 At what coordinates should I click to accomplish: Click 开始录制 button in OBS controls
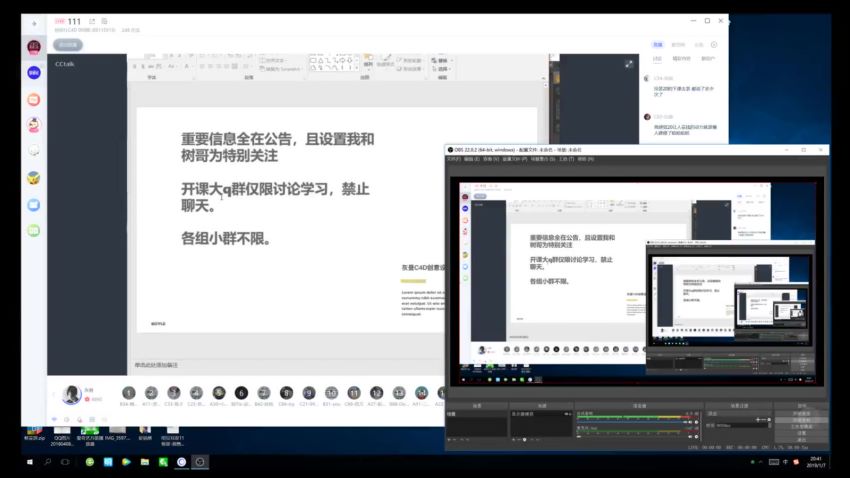[x=802, y=420]
